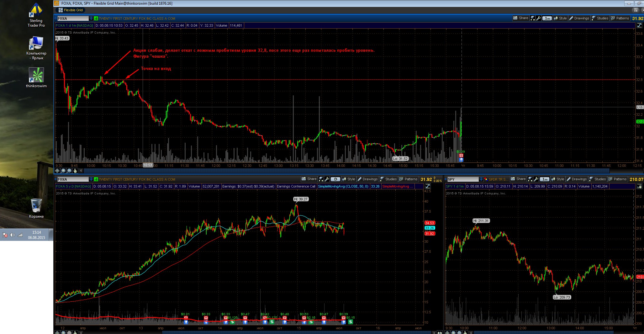Click quick study icon in SPY chart toolbar
The image size is (644, 334).
(x=530, y=179)
